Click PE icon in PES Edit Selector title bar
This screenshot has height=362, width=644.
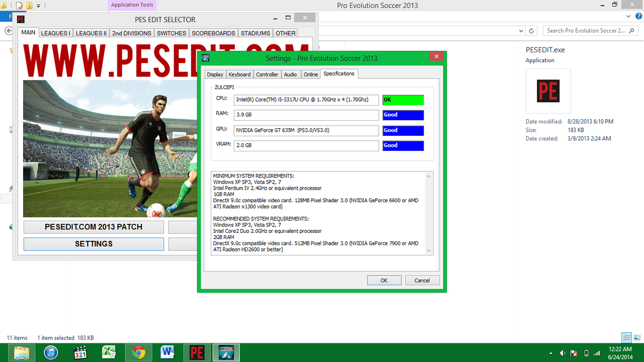[21, 20]
